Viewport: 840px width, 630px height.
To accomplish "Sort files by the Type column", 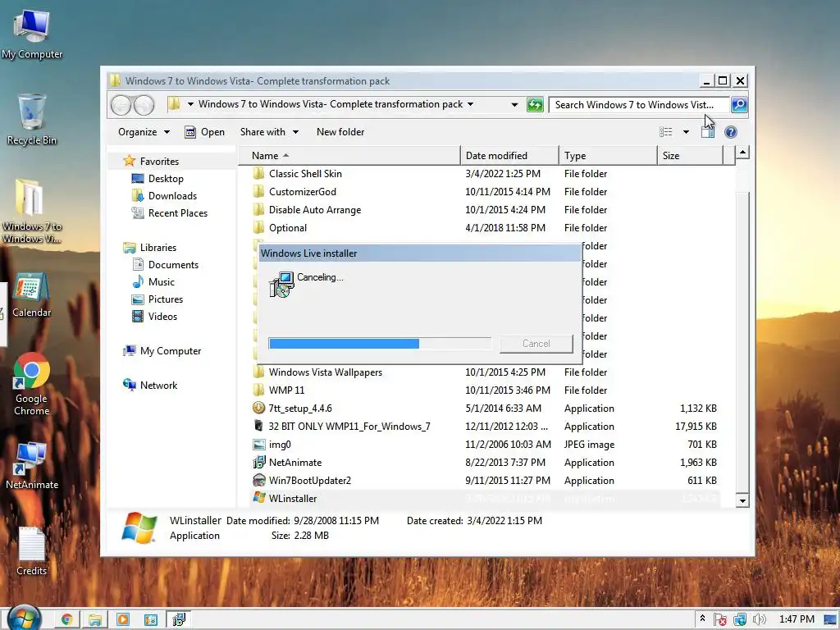I will (x=608, y=155).
